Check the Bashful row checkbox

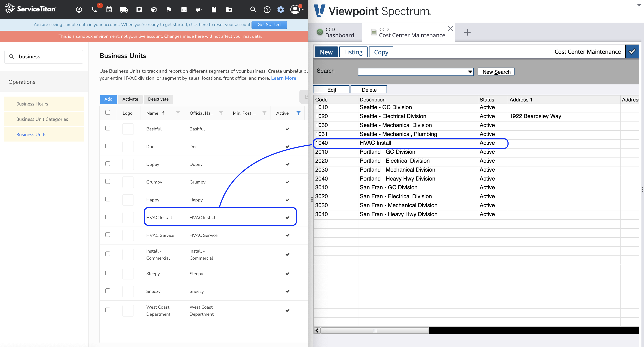coord(108,128)
